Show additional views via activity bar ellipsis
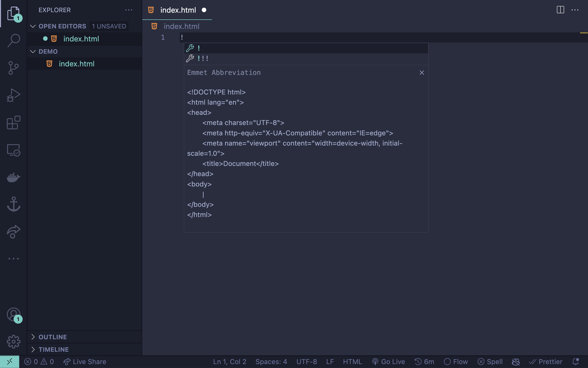588x368 pixels. point(13,258)
